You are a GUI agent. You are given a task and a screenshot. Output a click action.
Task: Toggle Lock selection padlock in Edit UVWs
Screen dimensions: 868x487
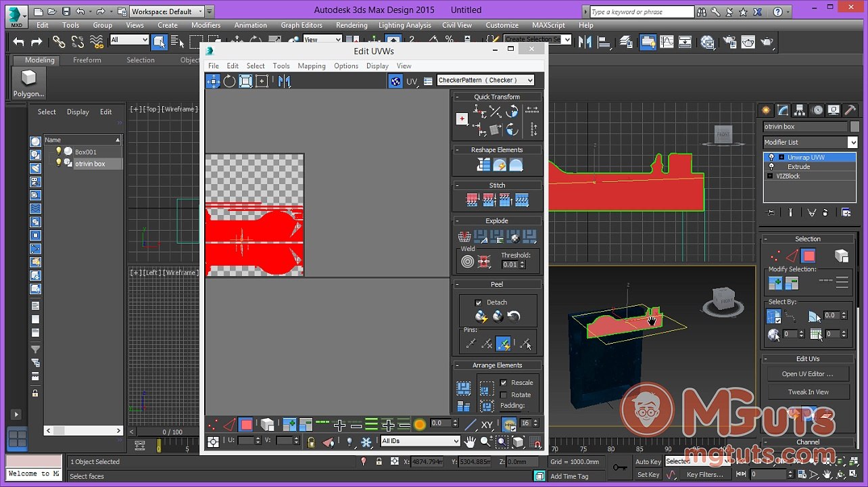[x=311, y=442]
